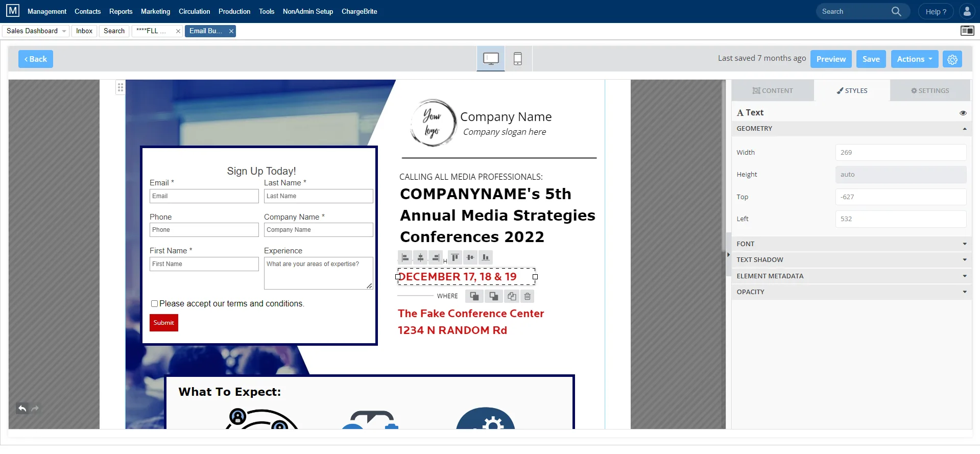The height and width of the screenshot is (454, 980).
Task: Bring selected text element forward
Action: [474, 296]
